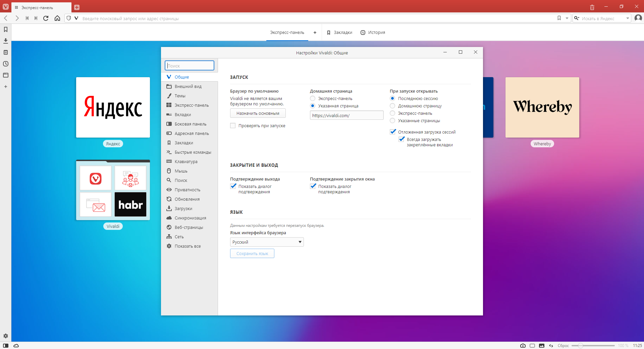Open closed tabs trash icon

click(592, 7)
